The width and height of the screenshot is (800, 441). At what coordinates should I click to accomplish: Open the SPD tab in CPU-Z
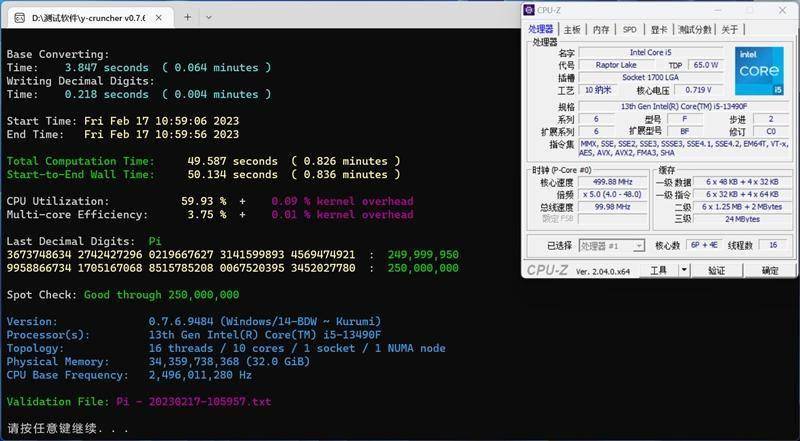tap(630, 30)
